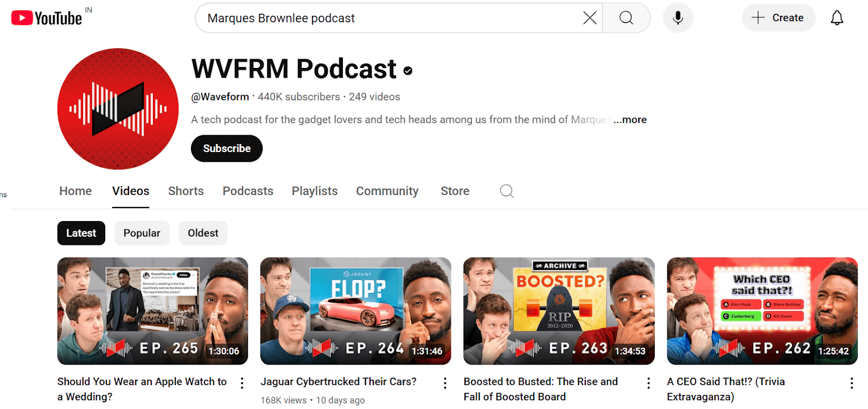The height and width of the screenshot is (409, 868).
Task: Expand the channel description with ...more
Action: coord(630,119)
